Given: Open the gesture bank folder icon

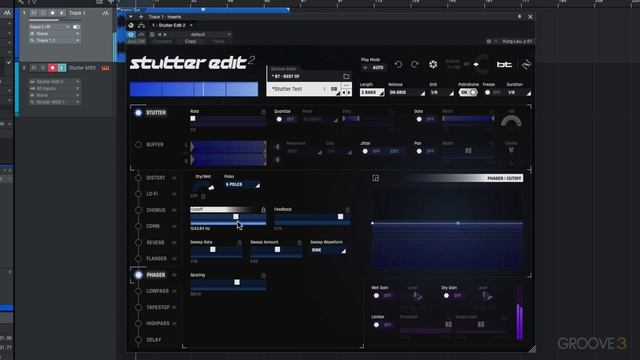Looking at the screenshot, I should 346,76.
